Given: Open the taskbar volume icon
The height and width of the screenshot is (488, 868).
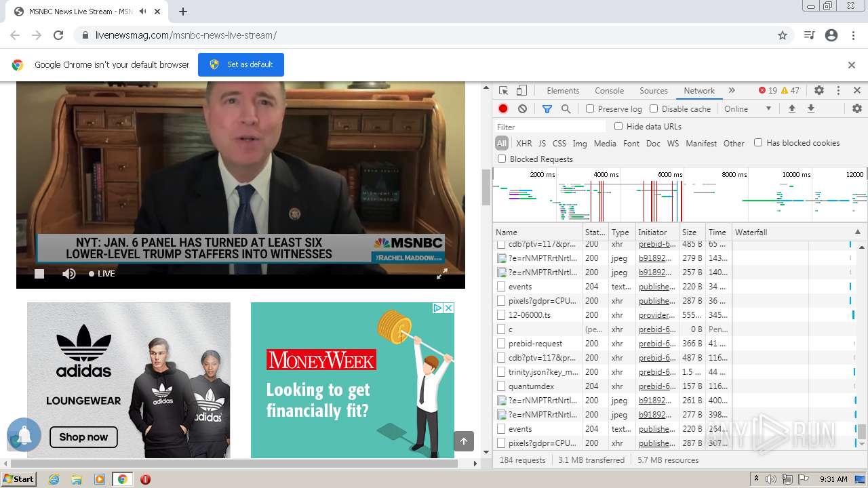Looking at the screenshot, I should [770, 479].
